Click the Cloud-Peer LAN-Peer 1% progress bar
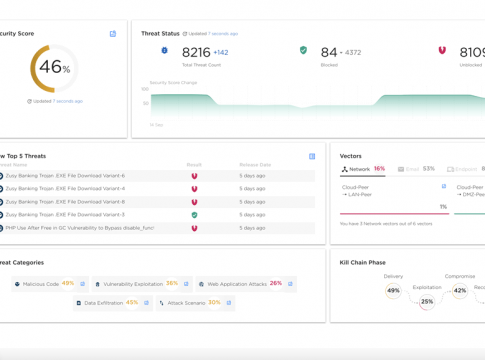 coord(394,213)
